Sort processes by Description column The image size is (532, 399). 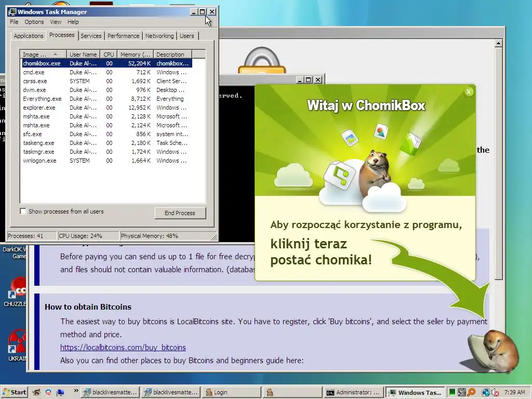coord(172,54)
